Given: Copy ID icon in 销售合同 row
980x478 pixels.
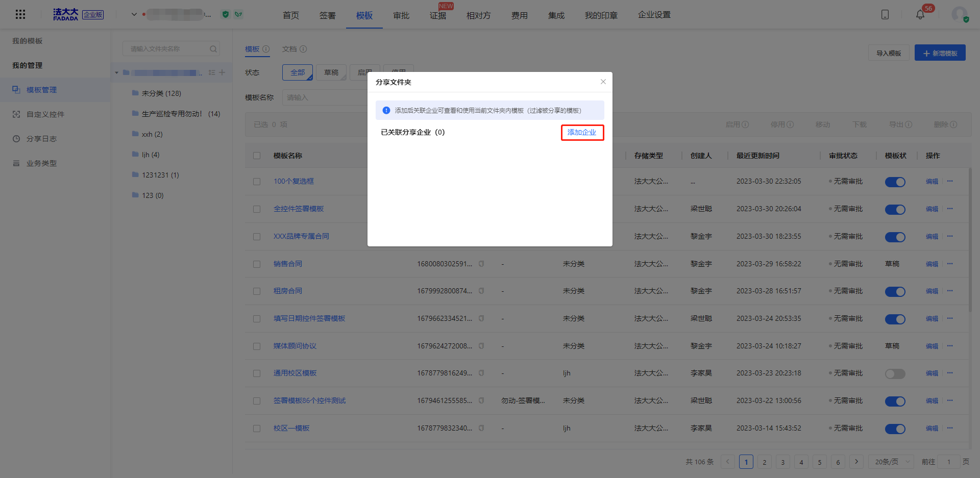Looking at the screenshot, I should tap(481, 264).
